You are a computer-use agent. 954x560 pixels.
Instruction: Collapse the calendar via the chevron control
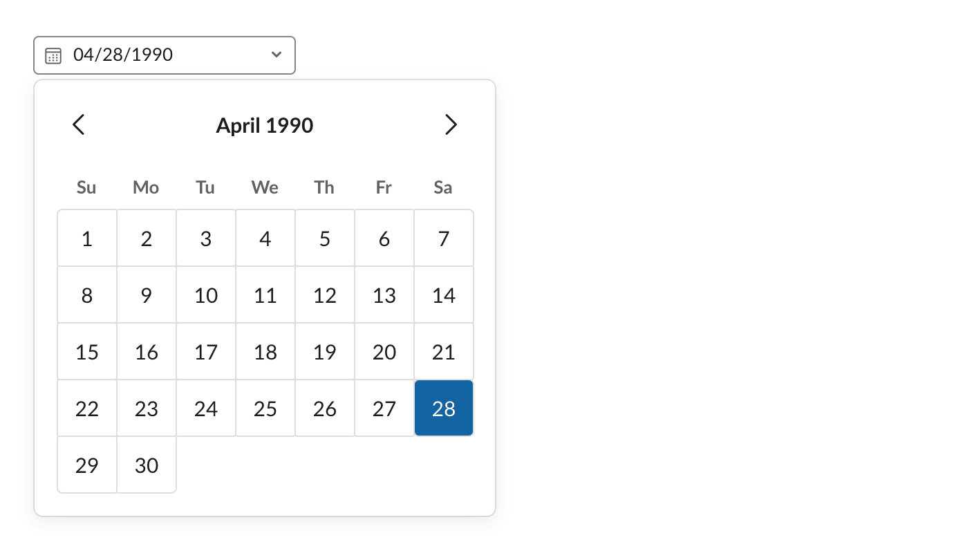277,54
